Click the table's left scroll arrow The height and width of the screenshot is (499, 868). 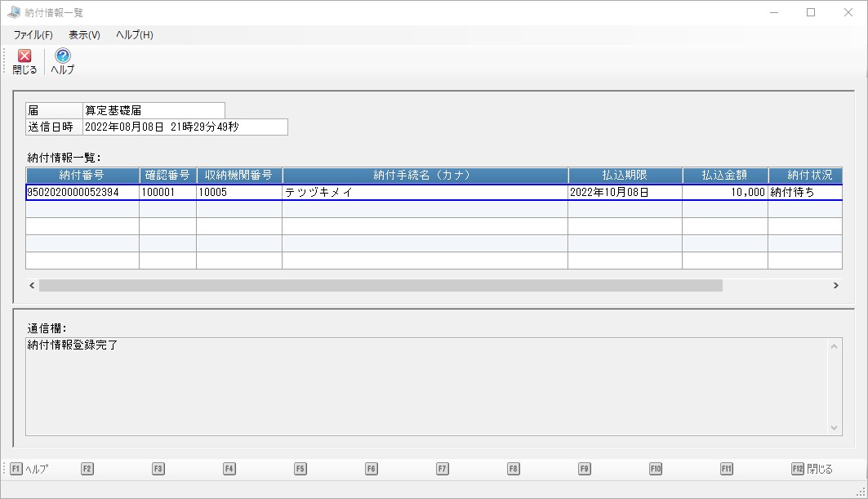(x=32, y=285)
